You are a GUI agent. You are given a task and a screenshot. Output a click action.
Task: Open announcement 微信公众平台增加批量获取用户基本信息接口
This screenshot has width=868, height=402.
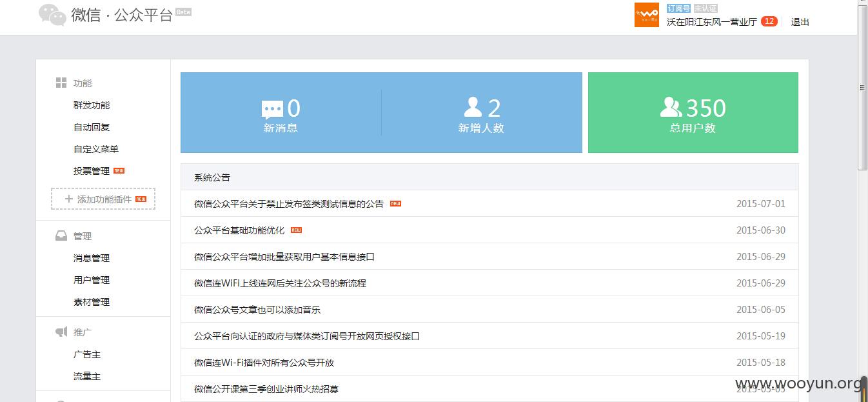pos(284,257)
